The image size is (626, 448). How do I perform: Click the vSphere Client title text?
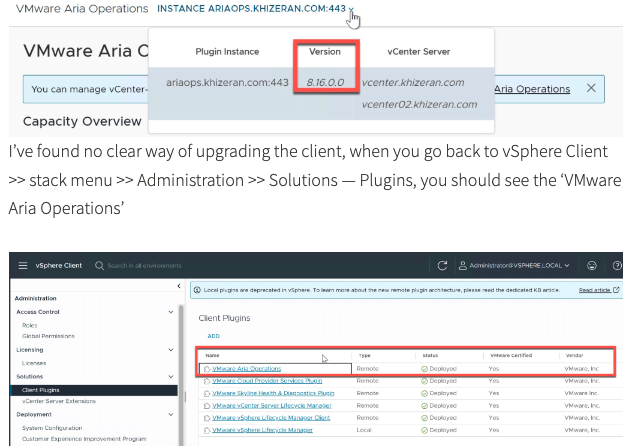point(59,266)
